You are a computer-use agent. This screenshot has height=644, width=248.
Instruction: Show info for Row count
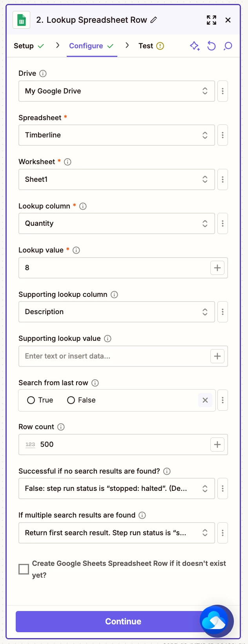[61, 427]
